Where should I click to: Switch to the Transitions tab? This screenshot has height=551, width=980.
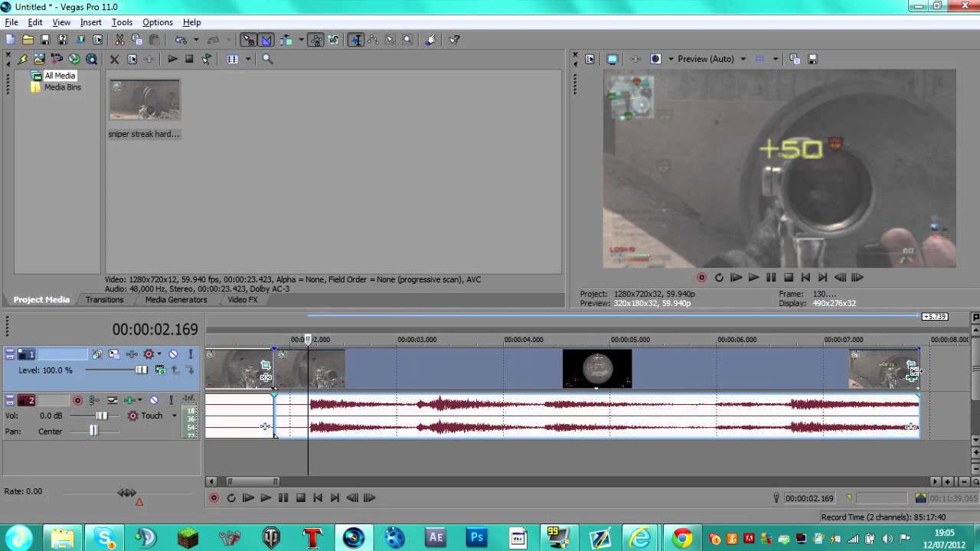point(104,300)
